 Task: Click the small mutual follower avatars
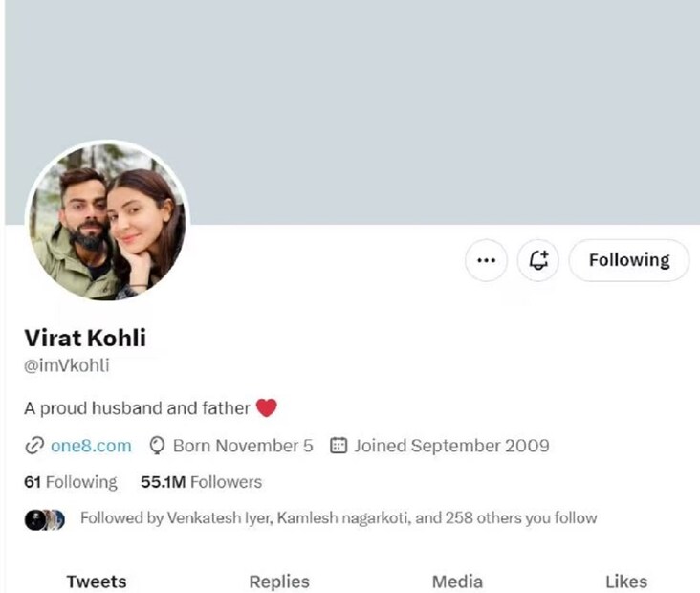click(45, 519)
